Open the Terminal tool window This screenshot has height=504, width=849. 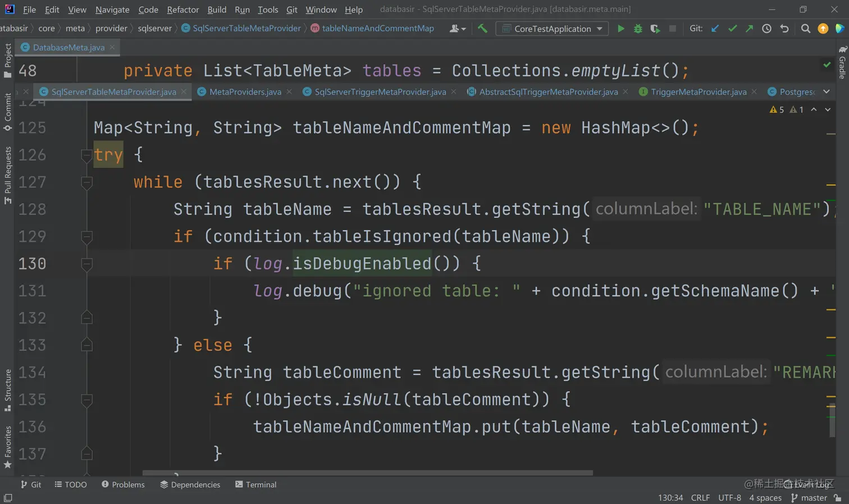pyautogui.click(x=256, y=484)
